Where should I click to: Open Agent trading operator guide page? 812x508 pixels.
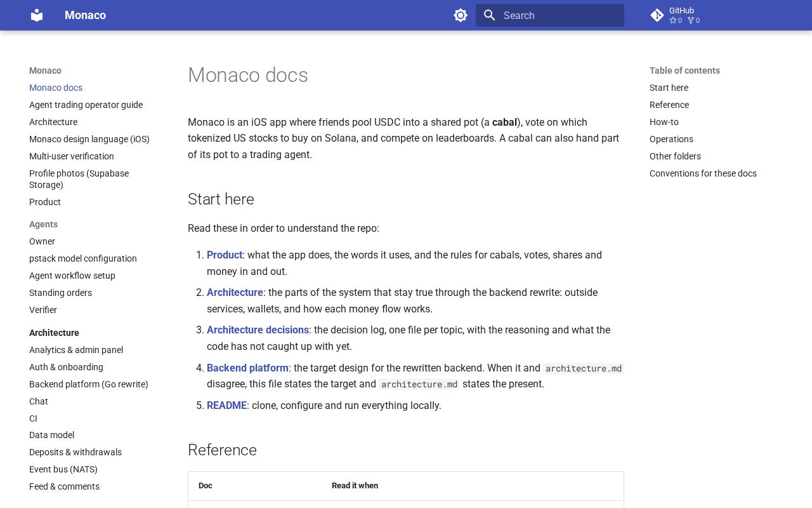click(x=86, y=105)
